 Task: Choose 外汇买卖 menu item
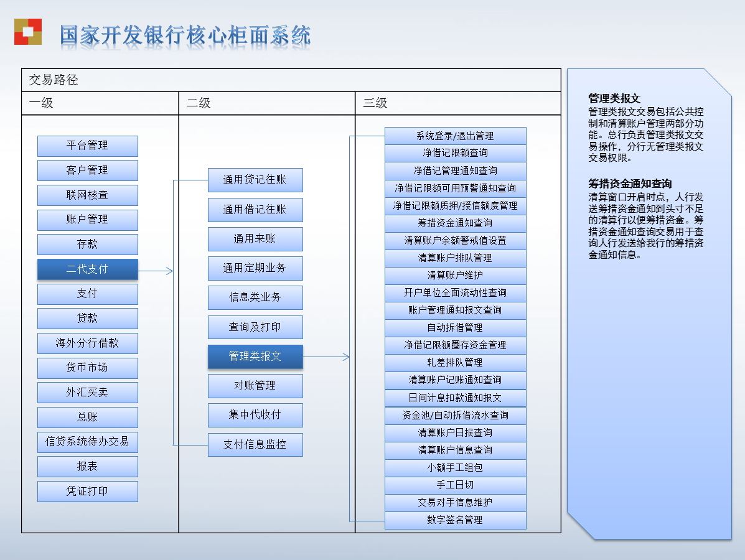click(x=88, y=393)
